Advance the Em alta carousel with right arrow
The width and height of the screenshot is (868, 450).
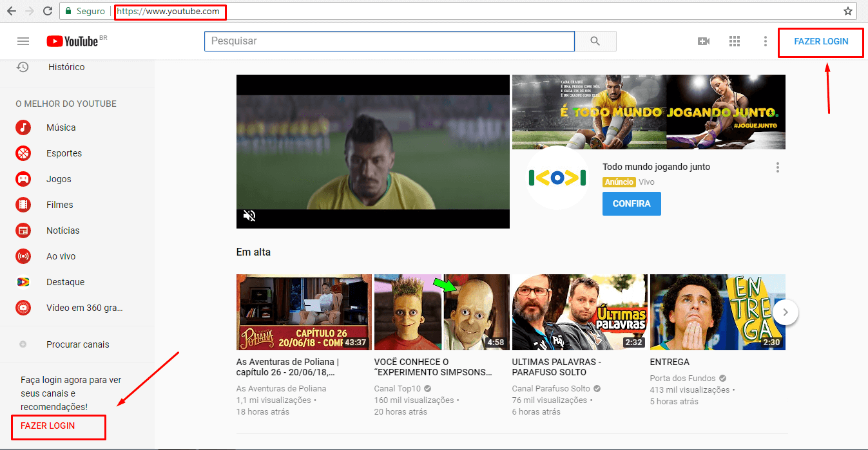click(x=785, y=312)
